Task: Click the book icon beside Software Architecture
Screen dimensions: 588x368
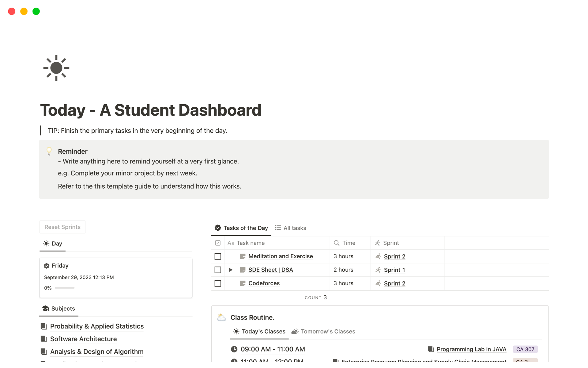Action: 44,339
